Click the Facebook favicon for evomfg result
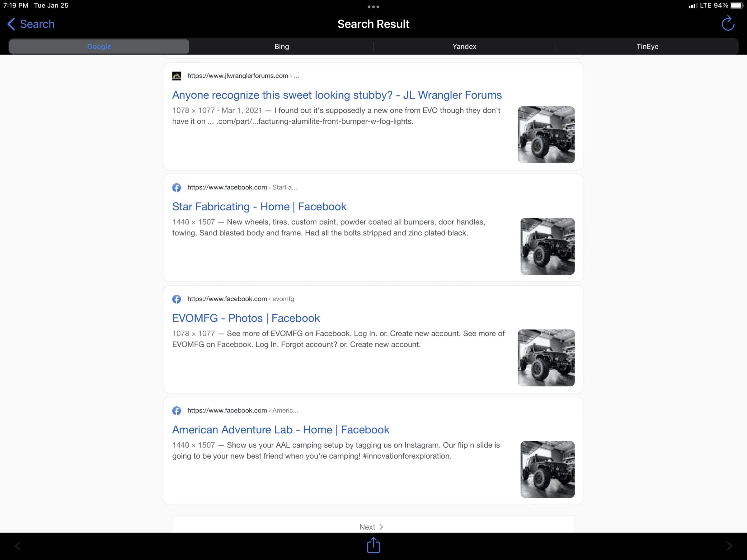The width and height of the screenshot is (747, 560). point(176,299)
